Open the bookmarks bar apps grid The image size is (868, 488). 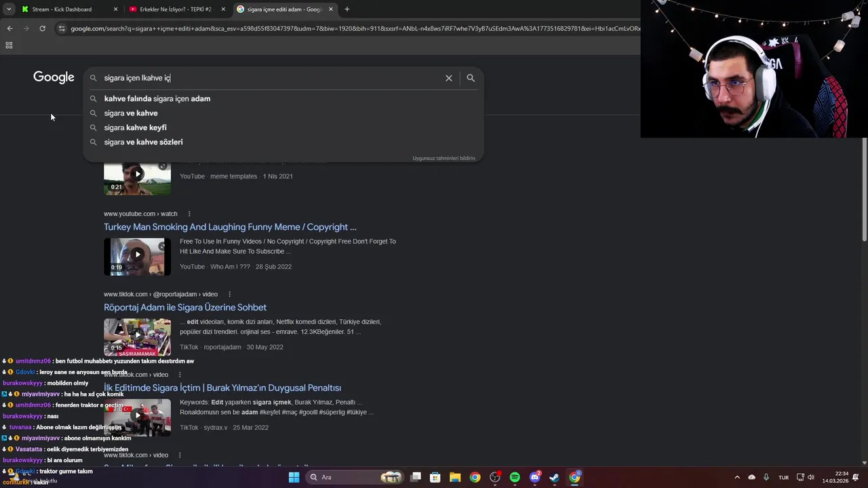coord(9,45)
